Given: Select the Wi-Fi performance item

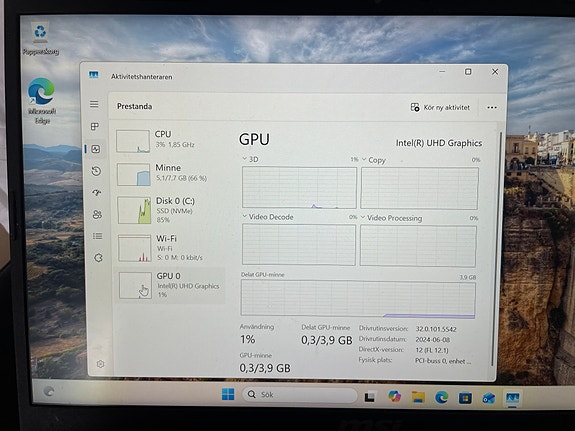Looking at the screenshot, I should tap(171, 248).
